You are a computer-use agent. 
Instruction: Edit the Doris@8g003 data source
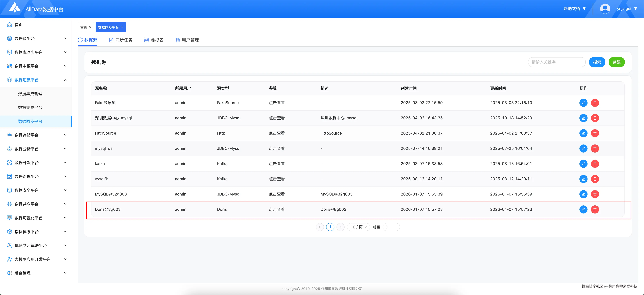tap(583, 209)
